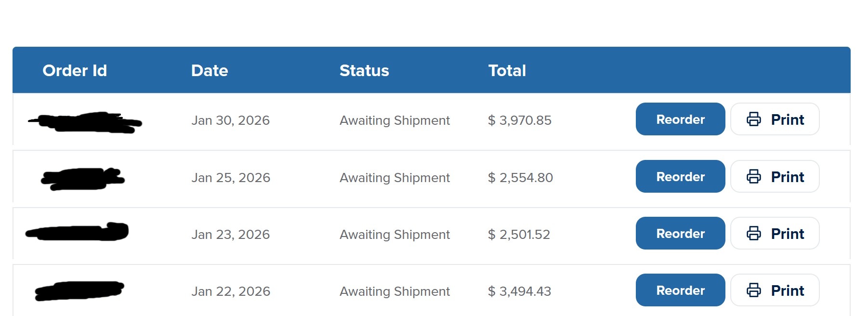Click the Print label for $3,970.85 order
Image resolution: width=868 pixels, height=316 pixels.
coord(788,119)
